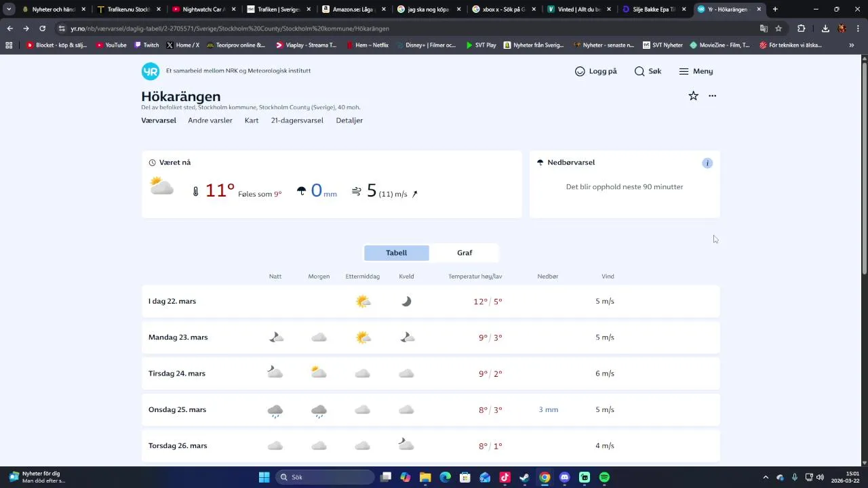
Task: Expand the Onsdag 25. mars forecast row
Action: pos(431,409)
